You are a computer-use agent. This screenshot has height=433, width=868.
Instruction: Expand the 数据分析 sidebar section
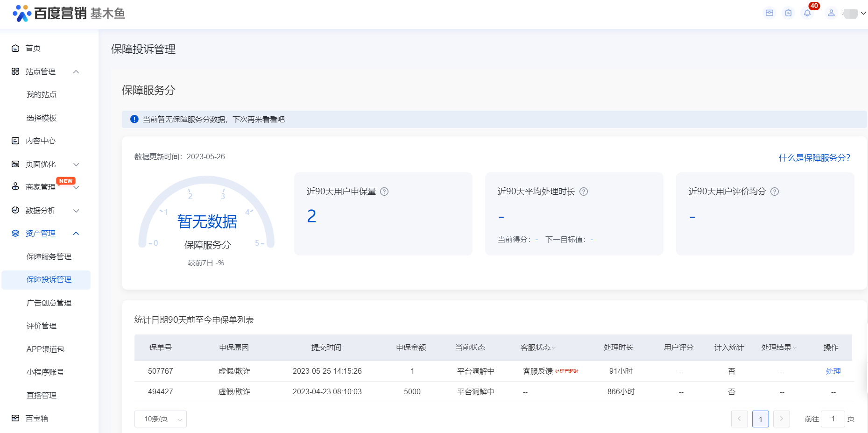(x=76, y=211)
